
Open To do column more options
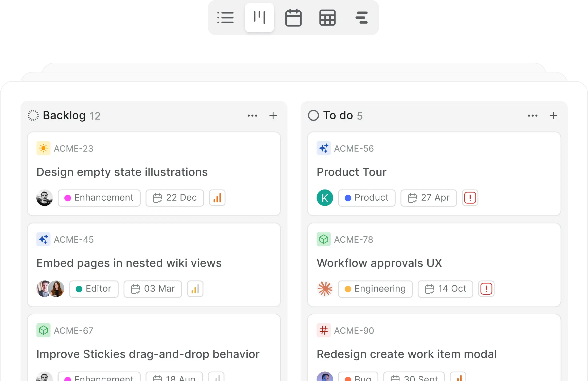pyautogui.click(x=532, y=116)
